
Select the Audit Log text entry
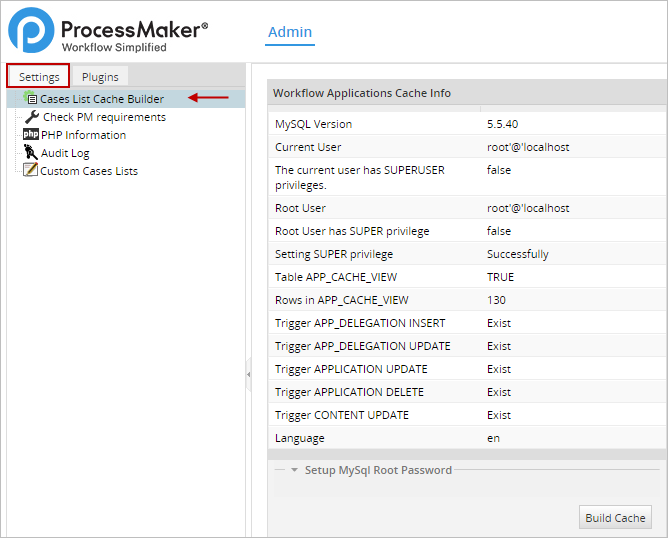65,153
